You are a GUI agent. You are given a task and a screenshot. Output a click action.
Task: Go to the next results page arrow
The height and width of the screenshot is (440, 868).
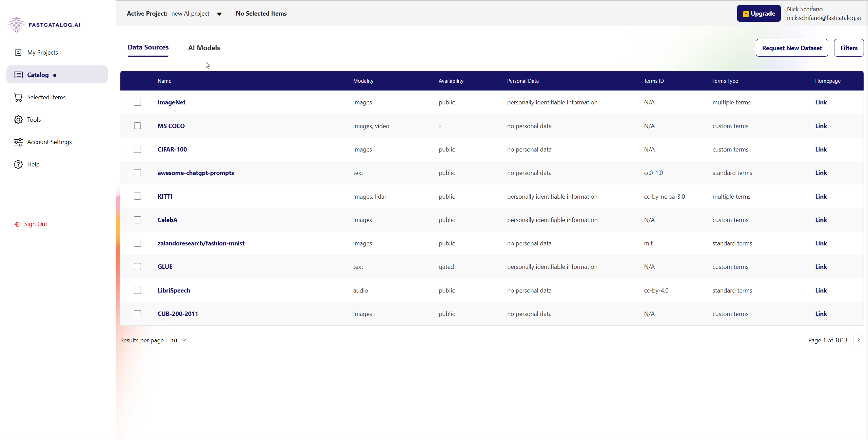point(859,340)
